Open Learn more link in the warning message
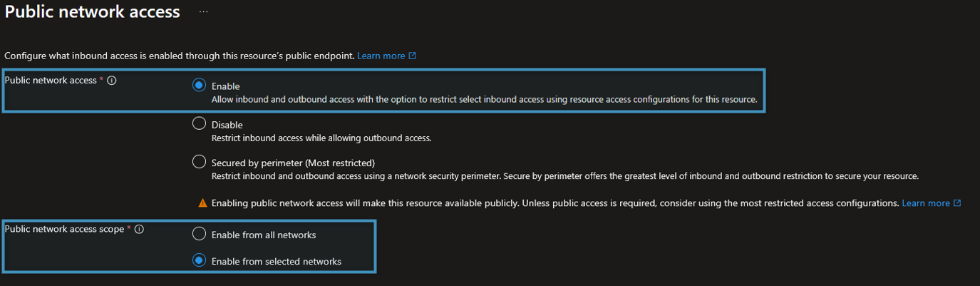The image size is (980, 286). (932, 203)
